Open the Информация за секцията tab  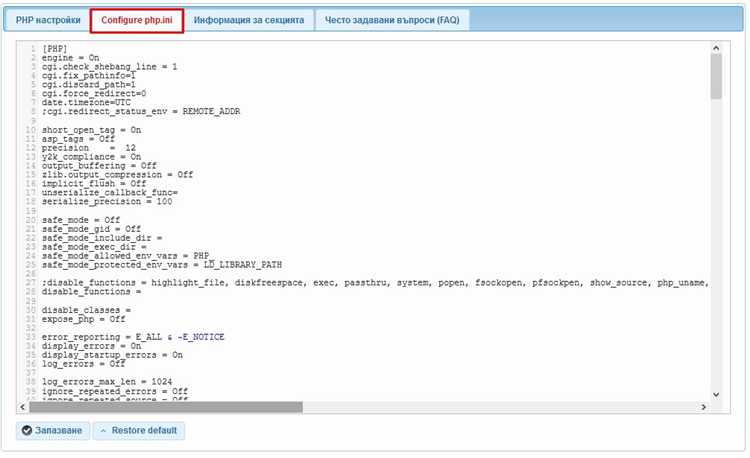(249, 21)
